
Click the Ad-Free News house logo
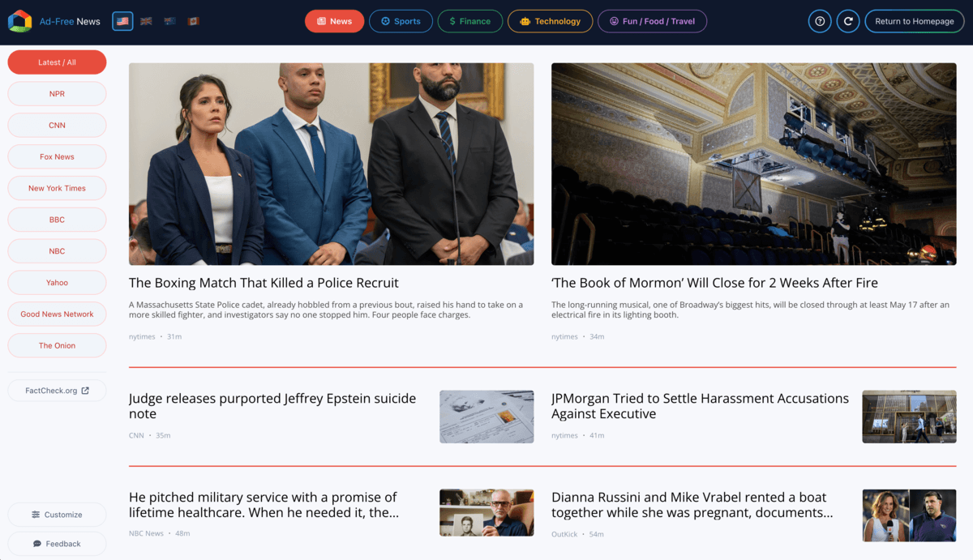pos(19,21)
